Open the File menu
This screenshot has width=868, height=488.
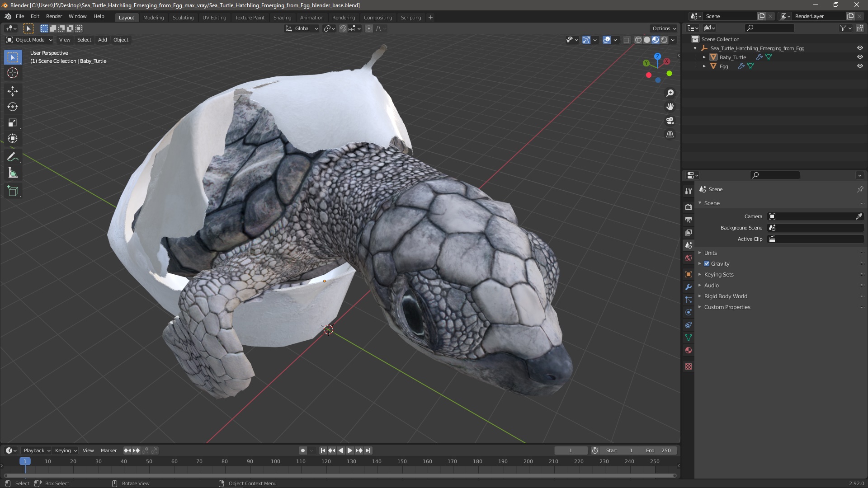(20, 16)
